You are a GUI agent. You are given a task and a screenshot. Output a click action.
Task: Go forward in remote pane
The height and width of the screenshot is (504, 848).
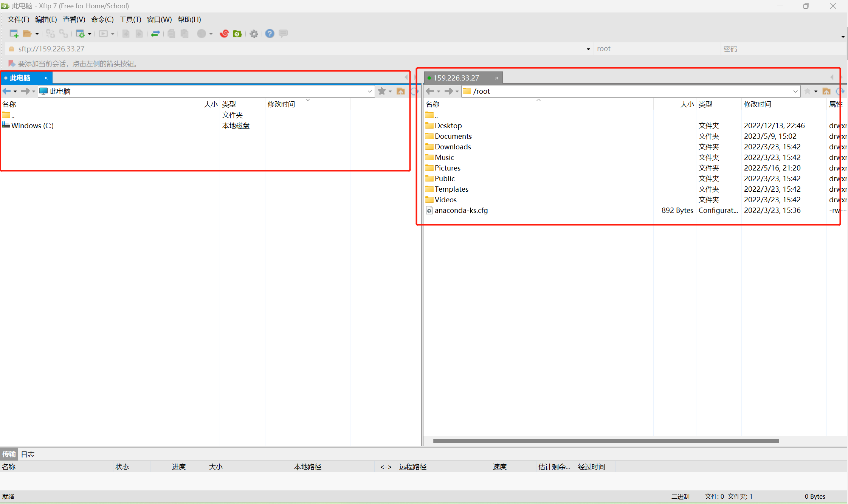click(x=449, y=91)
